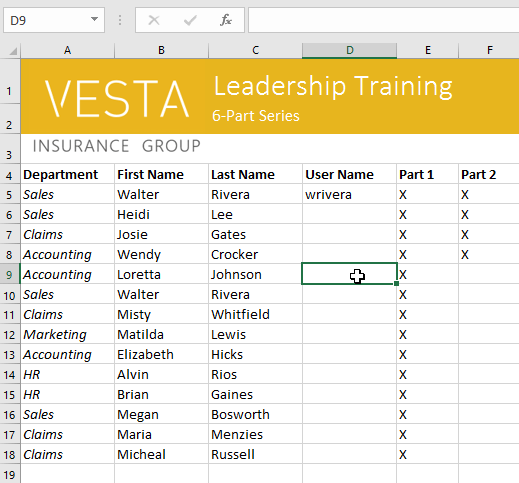Click the Cancel X icon in formula bar
Viewport: 519px width, 483px height.
(154, 20)
